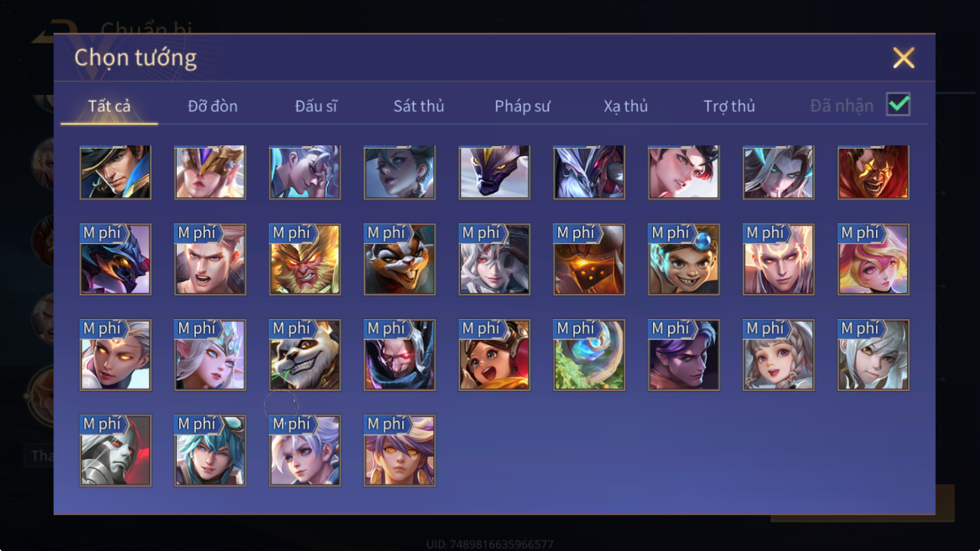Image resolution: width=980 pixels, height=551 pixels.
Task: Switch to the Sát thủ tab
Action: coord(419,106)
